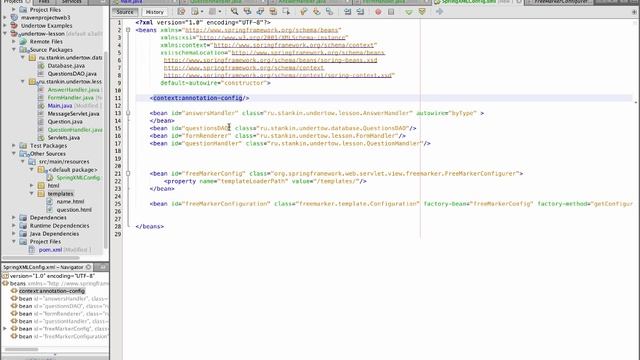Viewport: 640px width, 360px height.
Task: Expand the Runtime Dependencies node
Action: pos(14,225)
